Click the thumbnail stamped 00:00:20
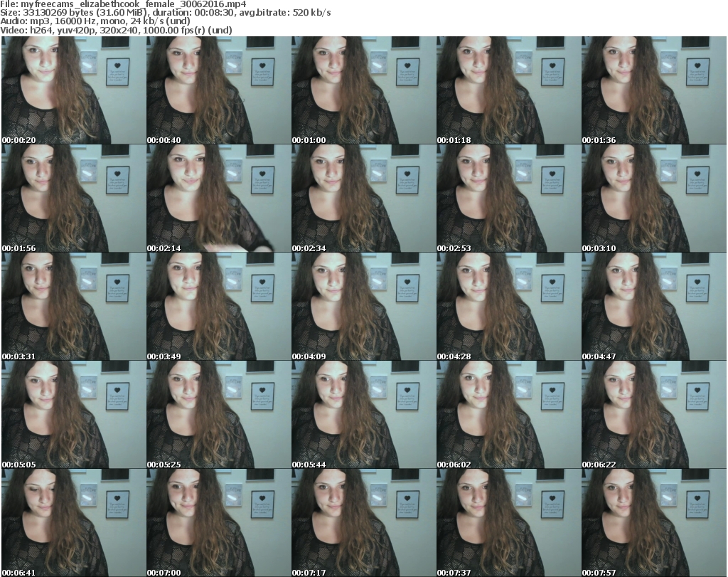Image resolution: width=728 pixels, height=577 pixels. click(x=73, y=90)
